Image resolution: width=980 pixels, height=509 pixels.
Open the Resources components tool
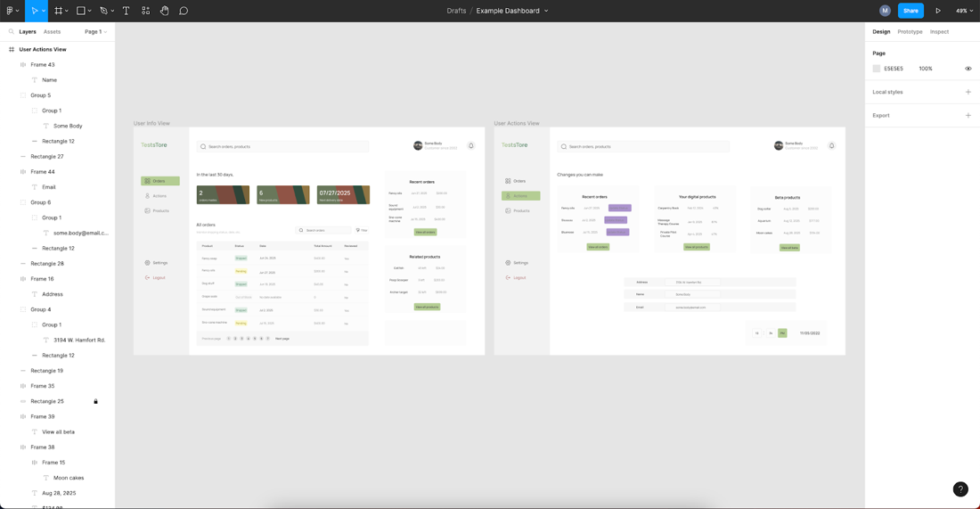click(145, 11)
